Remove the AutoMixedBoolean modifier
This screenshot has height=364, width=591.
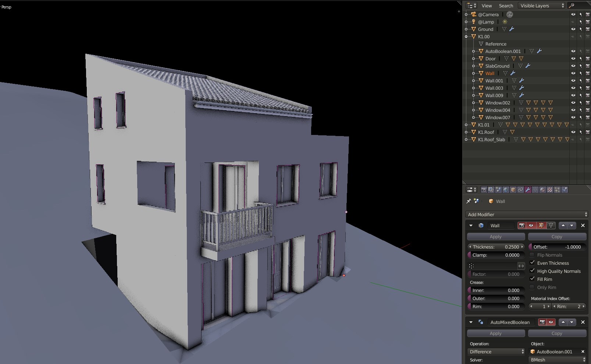(583, 322)
